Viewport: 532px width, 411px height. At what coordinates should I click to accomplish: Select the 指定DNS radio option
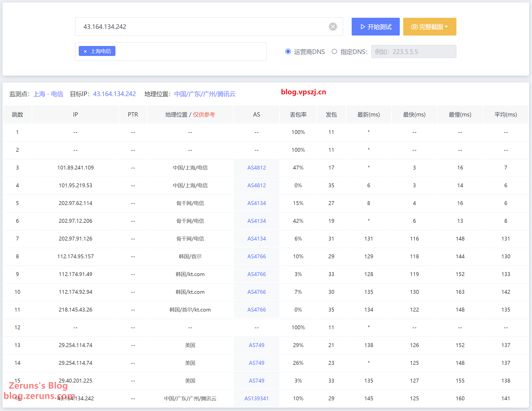334,52
